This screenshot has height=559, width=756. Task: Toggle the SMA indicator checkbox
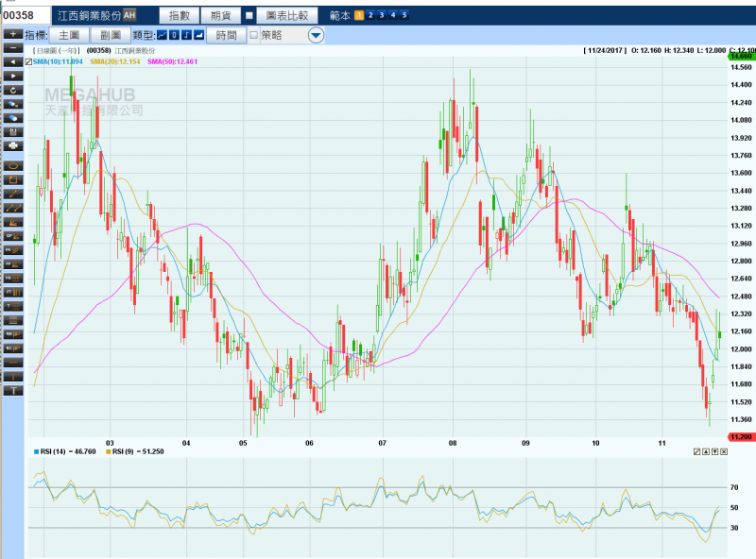(x=28, y=61)
